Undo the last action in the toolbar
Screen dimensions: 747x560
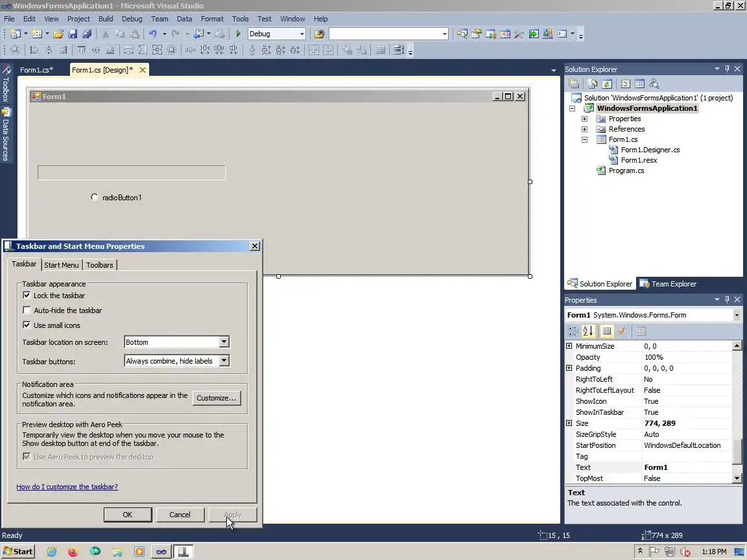pos(152,34)
